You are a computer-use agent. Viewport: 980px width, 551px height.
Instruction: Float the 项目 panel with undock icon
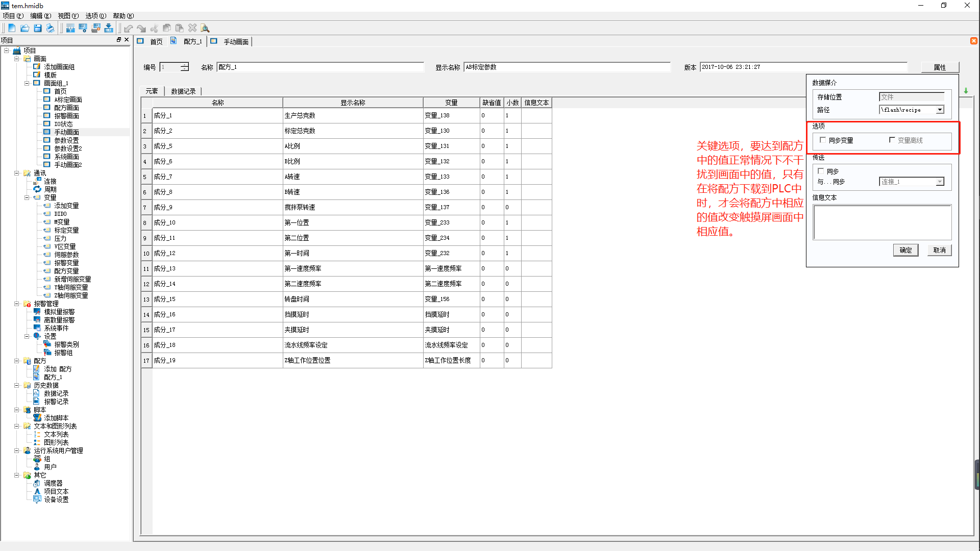pos(119,40)
